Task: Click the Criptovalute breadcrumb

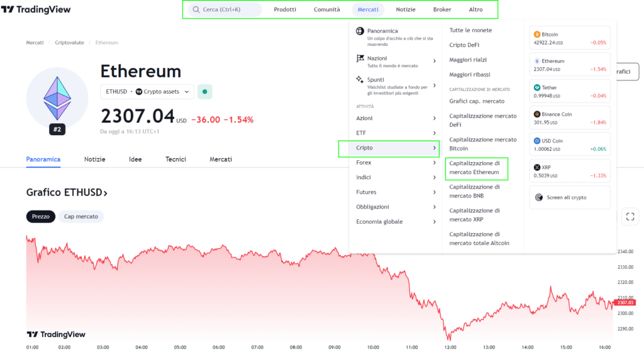Action: pyautogui.click(x=69, y=43)
